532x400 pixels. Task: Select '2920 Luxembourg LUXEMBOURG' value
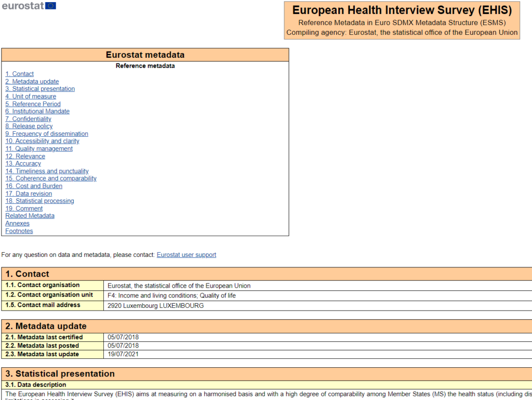[156, 306]
